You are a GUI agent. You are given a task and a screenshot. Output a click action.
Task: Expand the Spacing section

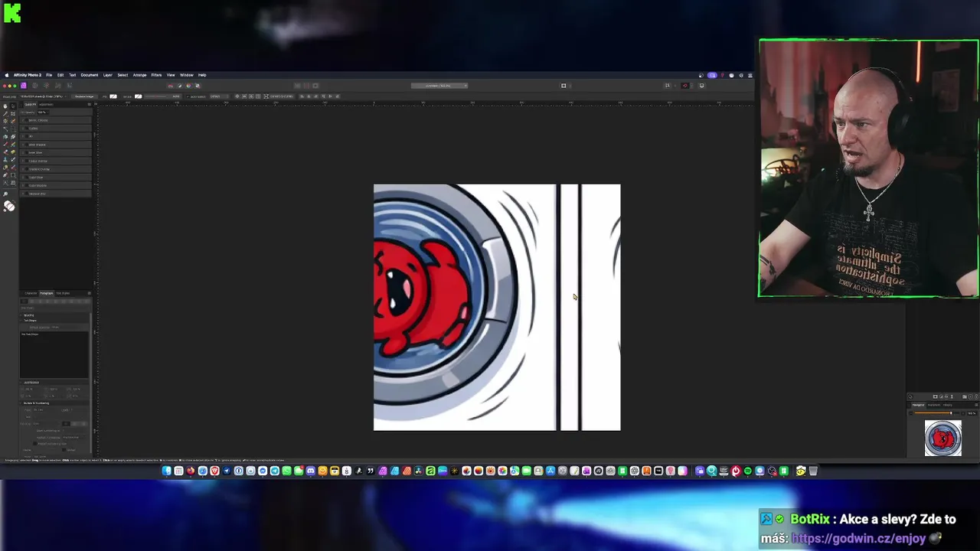pos(21,315)
